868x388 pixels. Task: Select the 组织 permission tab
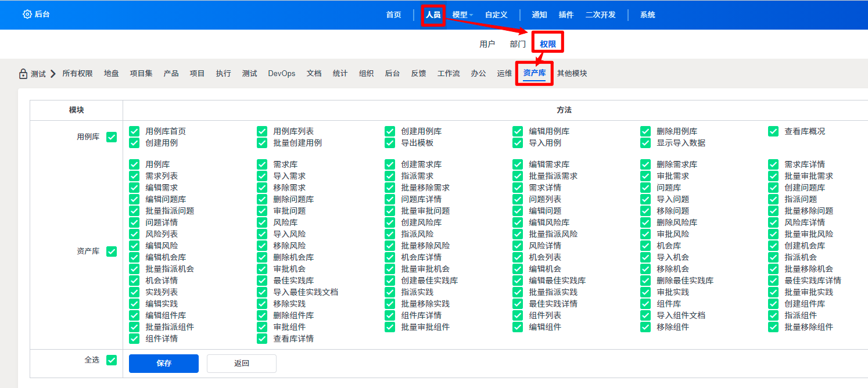[366, 74]
